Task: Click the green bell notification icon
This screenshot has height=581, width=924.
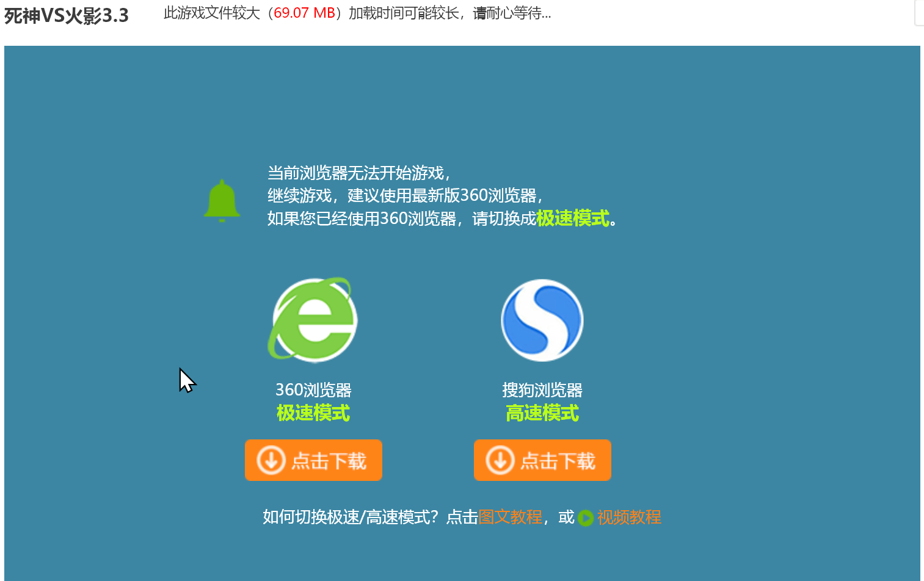Action: click(222, 200)
